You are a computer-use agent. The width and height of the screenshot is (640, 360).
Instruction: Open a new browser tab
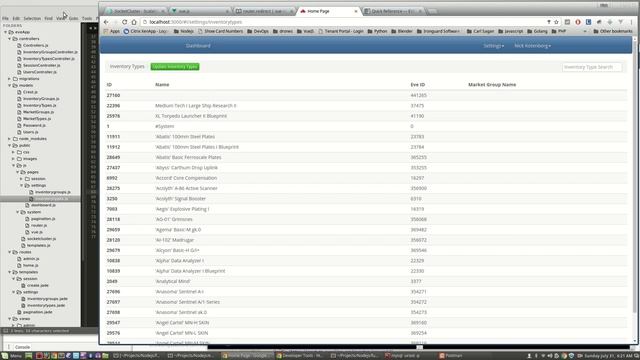click(x=432, y=11)
